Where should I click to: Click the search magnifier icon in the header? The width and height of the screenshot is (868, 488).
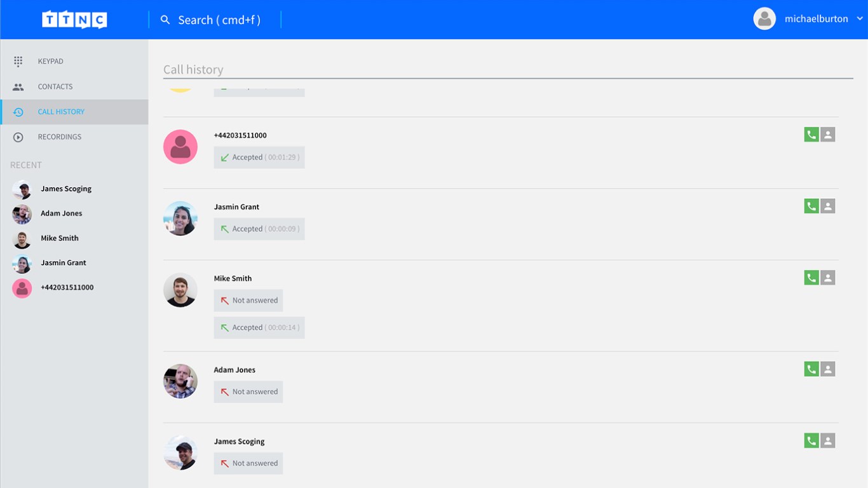pyautogui.click(x=165, y=20)
